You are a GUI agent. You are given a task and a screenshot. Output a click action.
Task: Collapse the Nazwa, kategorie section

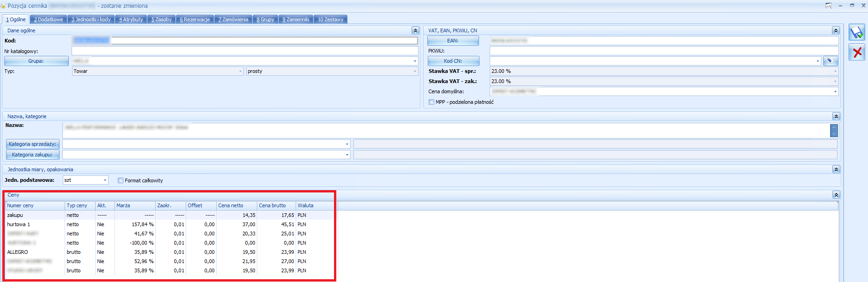click(835, 116)
